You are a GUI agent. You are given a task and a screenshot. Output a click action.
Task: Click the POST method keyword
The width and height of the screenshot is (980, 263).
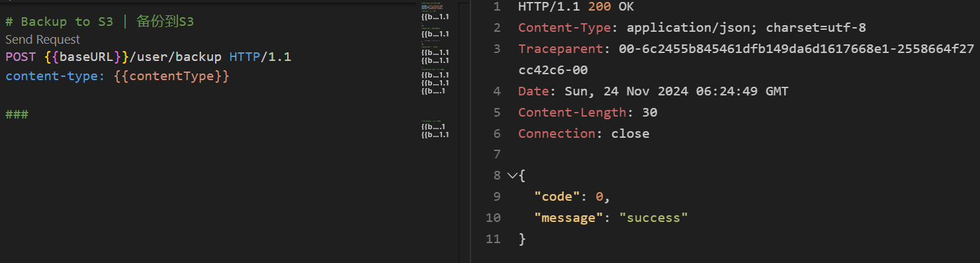coord(21,57)
